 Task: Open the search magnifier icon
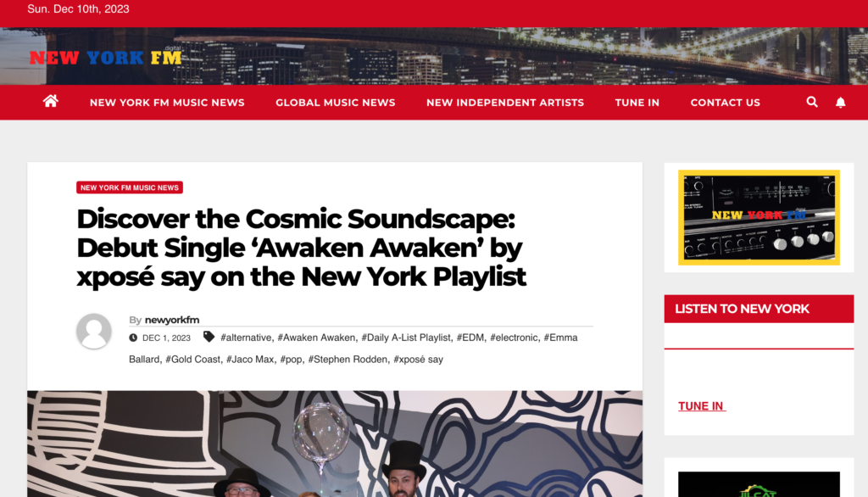pos(811,102)
